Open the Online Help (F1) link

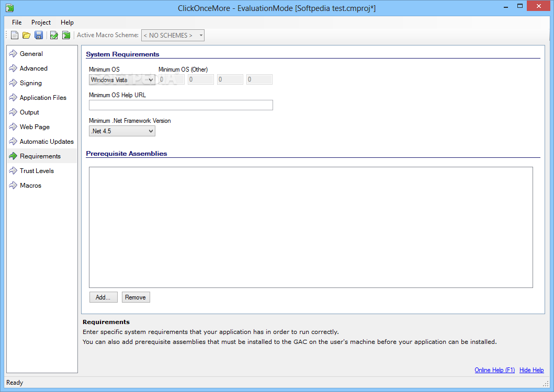pos(495,370)
